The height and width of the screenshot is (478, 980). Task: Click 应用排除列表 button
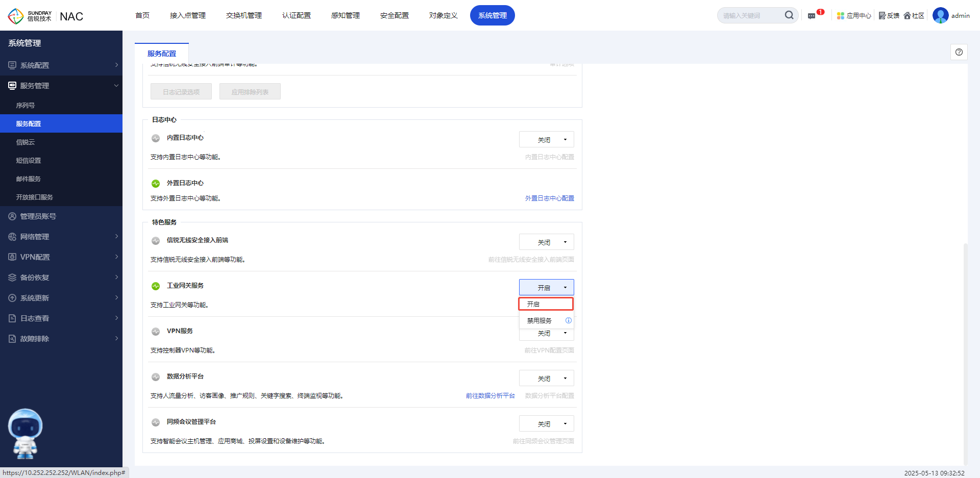[x=250, y=91]
